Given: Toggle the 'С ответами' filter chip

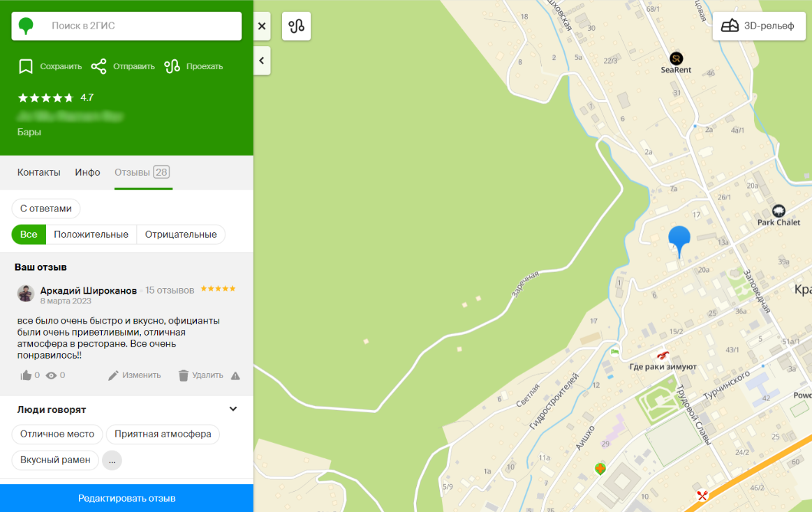Looking at the screenshot, I should pyautogui.click(x=46, y=209).
